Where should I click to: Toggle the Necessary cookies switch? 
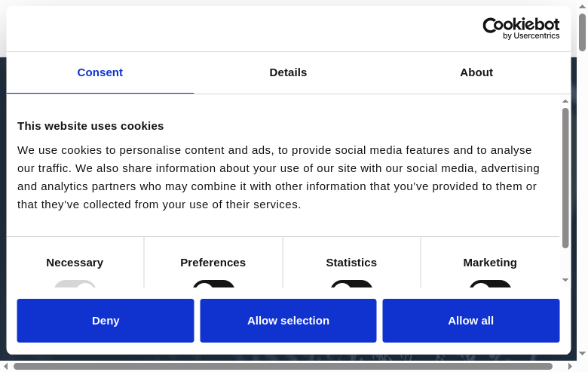click(75, 284)
